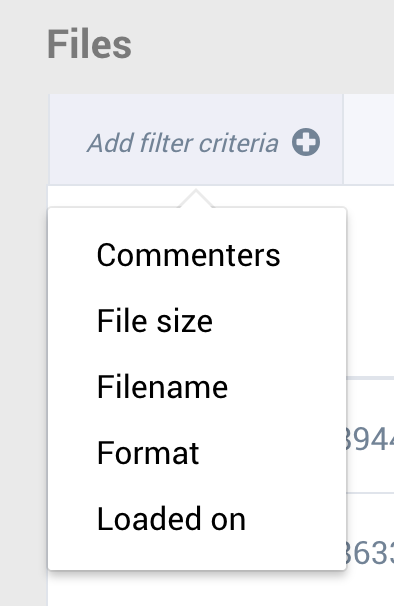Filter the files list by File size
Screen dimensions: 394x606
155,321
